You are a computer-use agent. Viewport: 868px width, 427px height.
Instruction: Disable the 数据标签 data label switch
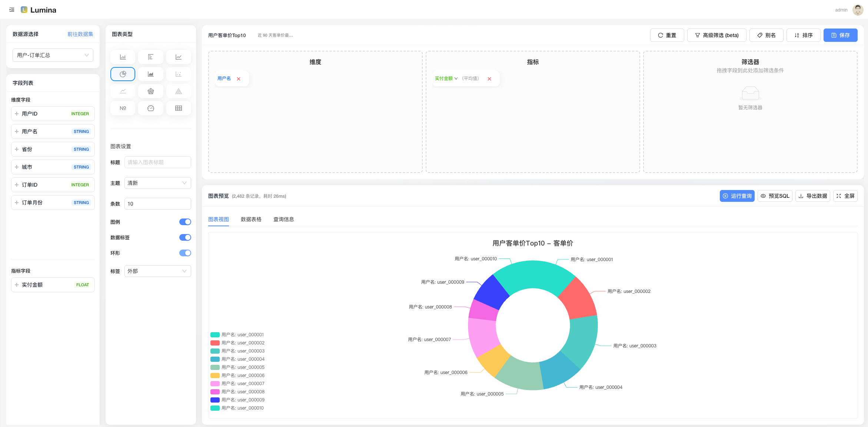pyautogui.click(x=185, y=237)
